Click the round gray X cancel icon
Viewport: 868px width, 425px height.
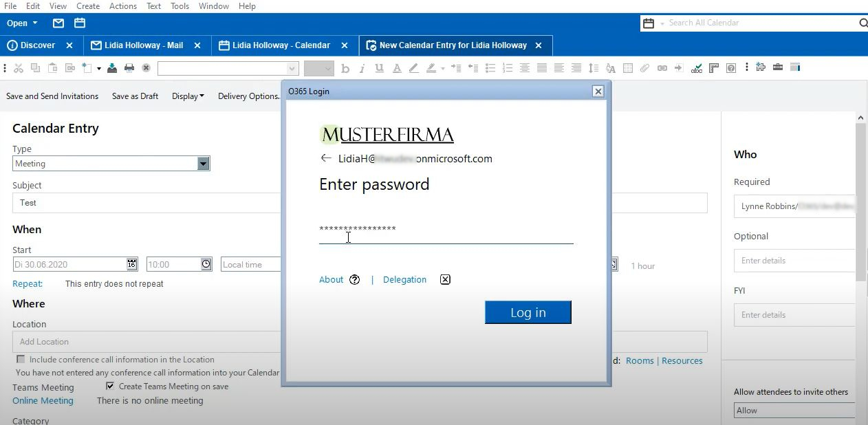pos(146,68)
